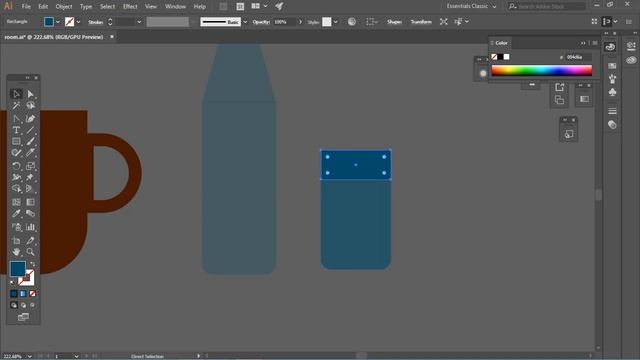
Task: Select the Width/Warp tool
Action: coord(16,178)
